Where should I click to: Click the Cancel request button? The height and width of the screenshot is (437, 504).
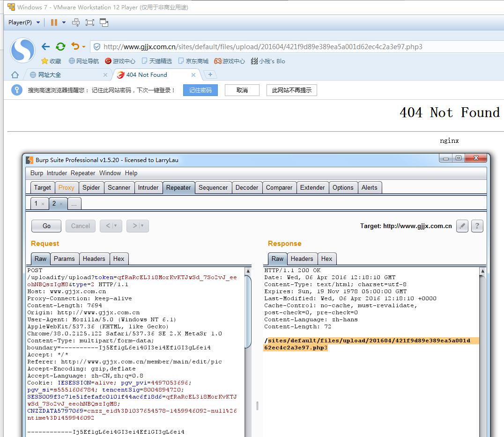(x=81, y=226)
